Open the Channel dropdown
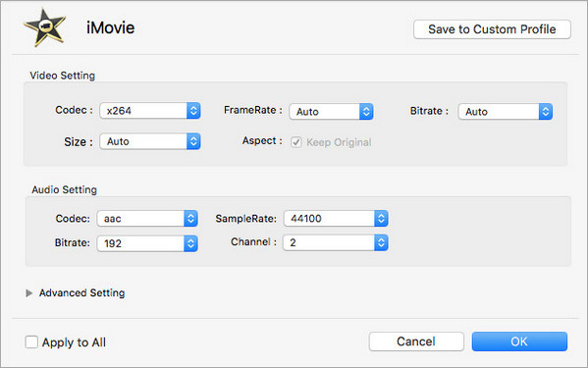This screenshot has width=588, height=368. coord(336,242)
